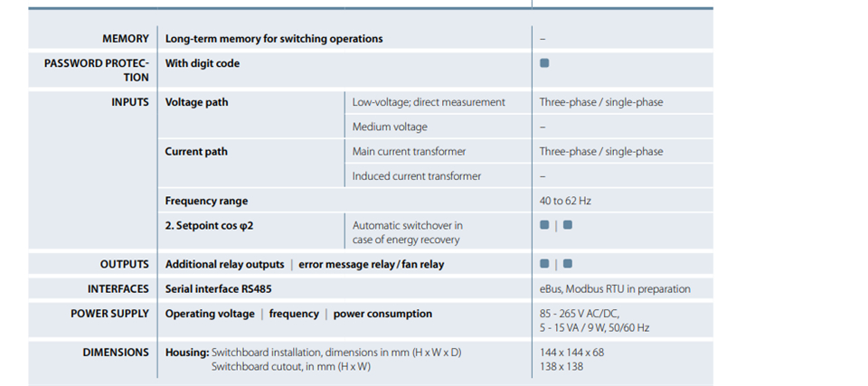Click second blue square in Additional relay outputs row

click(x=568, y=264)
